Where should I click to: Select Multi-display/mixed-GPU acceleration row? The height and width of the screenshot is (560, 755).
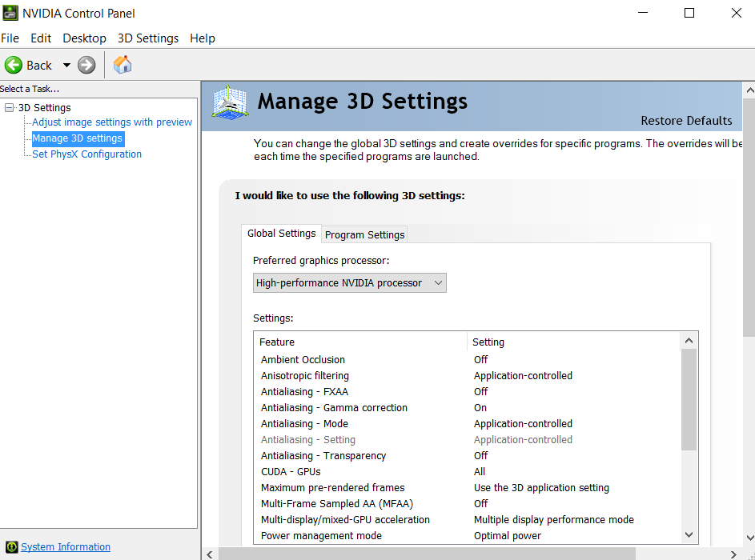467,519
